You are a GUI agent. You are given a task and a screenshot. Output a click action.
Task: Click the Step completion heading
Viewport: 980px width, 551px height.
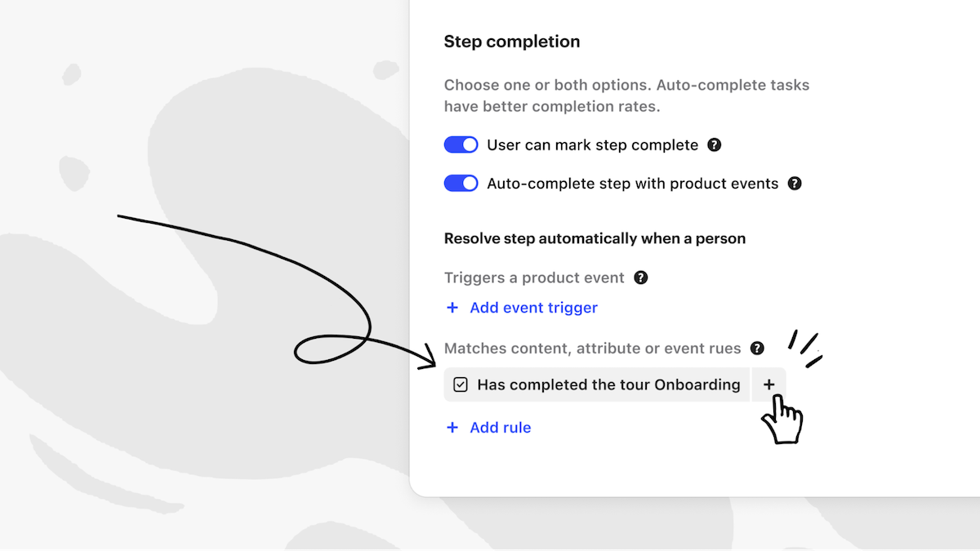tap(511, 42)
